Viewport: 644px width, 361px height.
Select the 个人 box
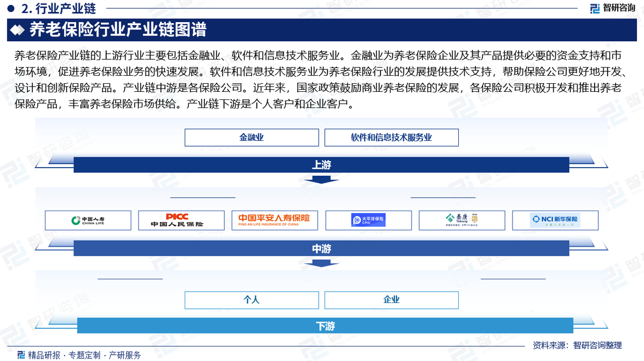[x=252, y=300]
